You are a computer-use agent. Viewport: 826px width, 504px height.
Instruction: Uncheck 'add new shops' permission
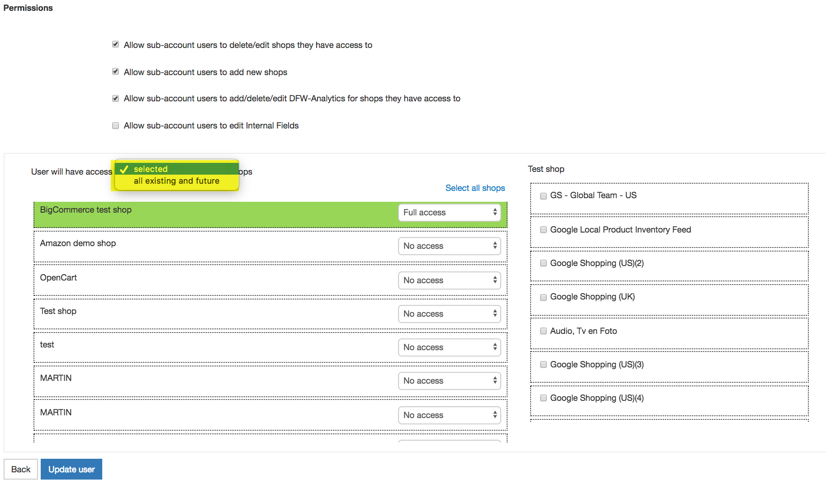pos(115,71)
